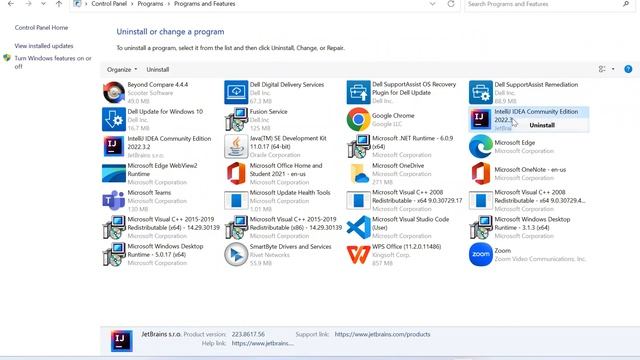Open Turn Windows features on or off
Viewport: 640px width, 360px height.
tap(53, 62)
